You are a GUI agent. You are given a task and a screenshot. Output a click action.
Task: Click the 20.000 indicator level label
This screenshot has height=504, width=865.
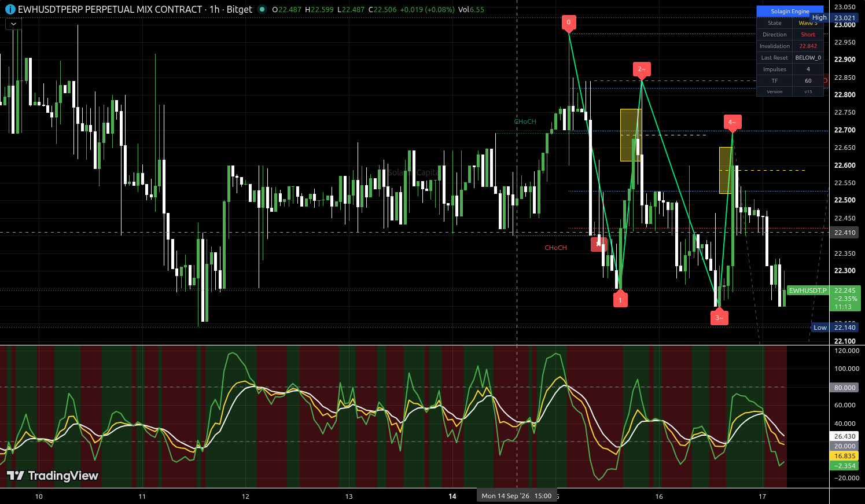click(x=845, y=446)
